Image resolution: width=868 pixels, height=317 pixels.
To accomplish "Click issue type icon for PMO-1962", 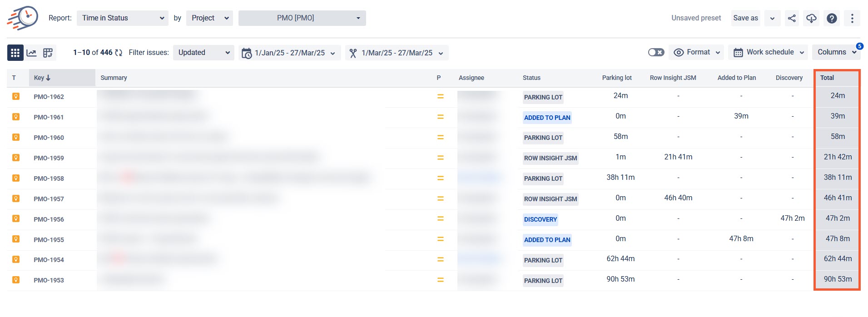I will pyautogui.click(x=16, y=96).
